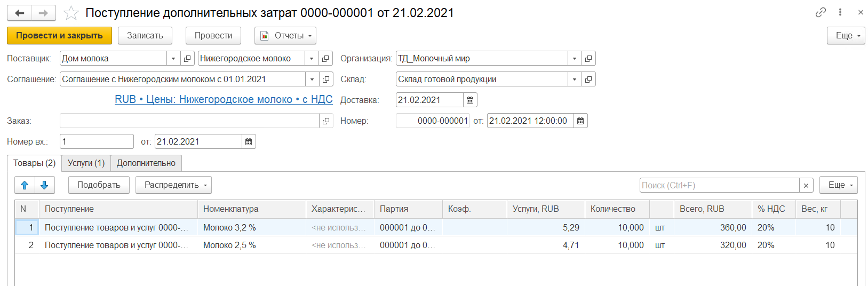Move row up with blue up arrow

(25, 185)
